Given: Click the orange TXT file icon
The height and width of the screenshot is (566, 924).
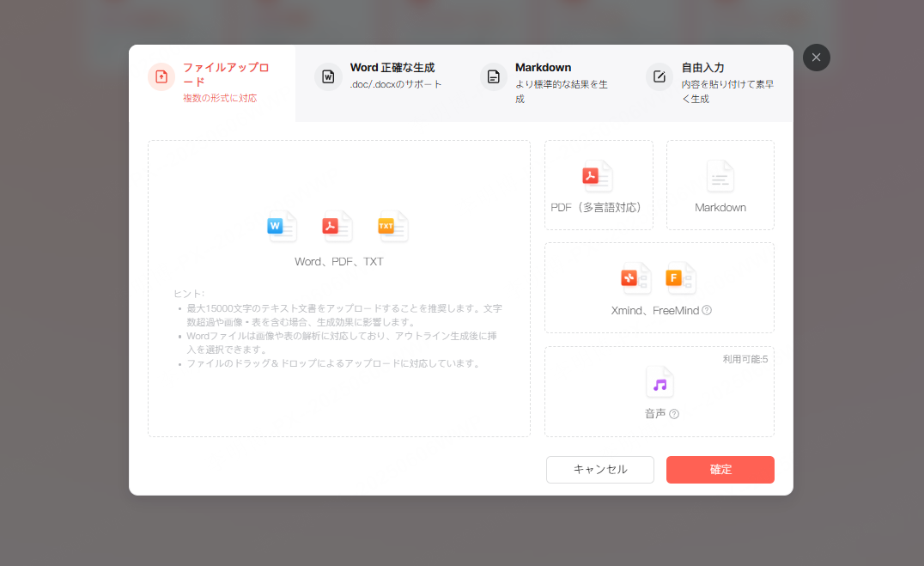Looking at the screenshot, I should 392,226.
